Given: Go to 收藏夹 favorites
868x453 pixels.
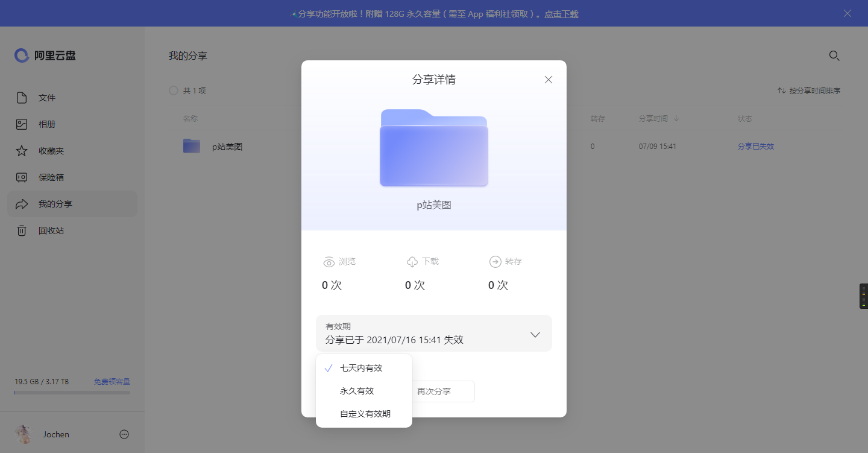Looking at the screenshot, I should 51,151.
